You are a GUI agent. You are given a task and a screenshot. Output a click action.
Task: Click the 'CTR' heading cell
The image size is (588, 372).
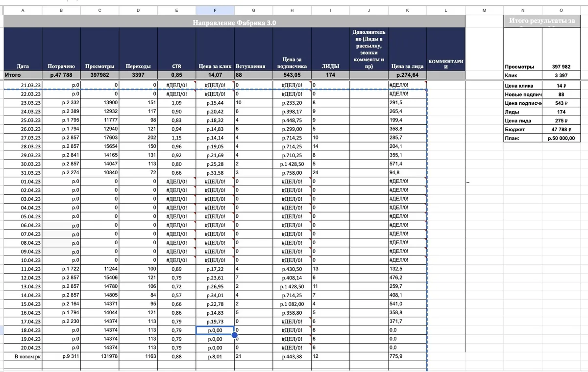pos(176,49)
